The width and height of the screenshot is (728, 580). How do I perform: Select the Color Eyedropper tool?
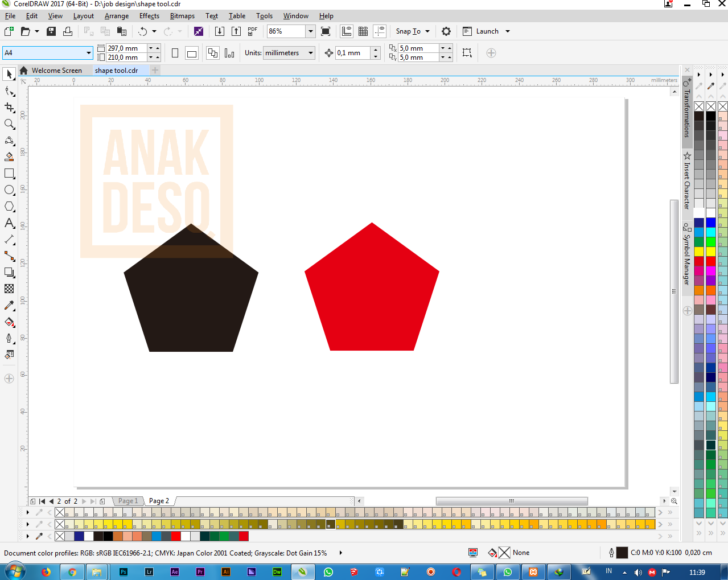coord(9,305)
